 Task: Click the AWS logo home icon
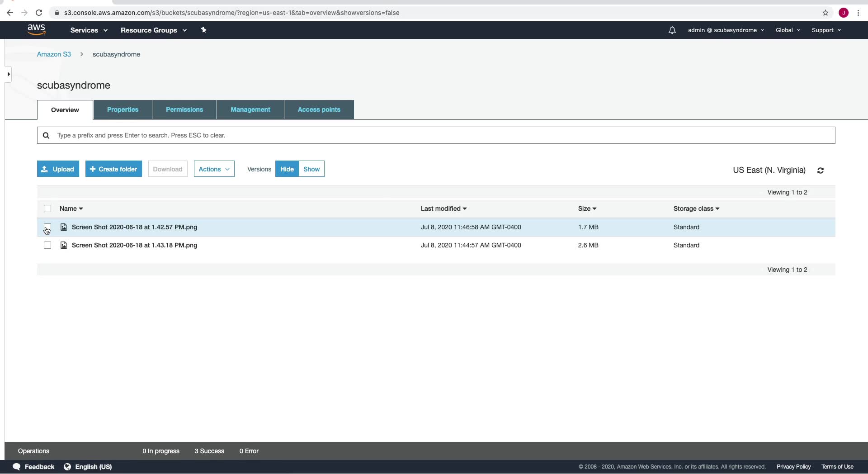(x=36, y=30)
